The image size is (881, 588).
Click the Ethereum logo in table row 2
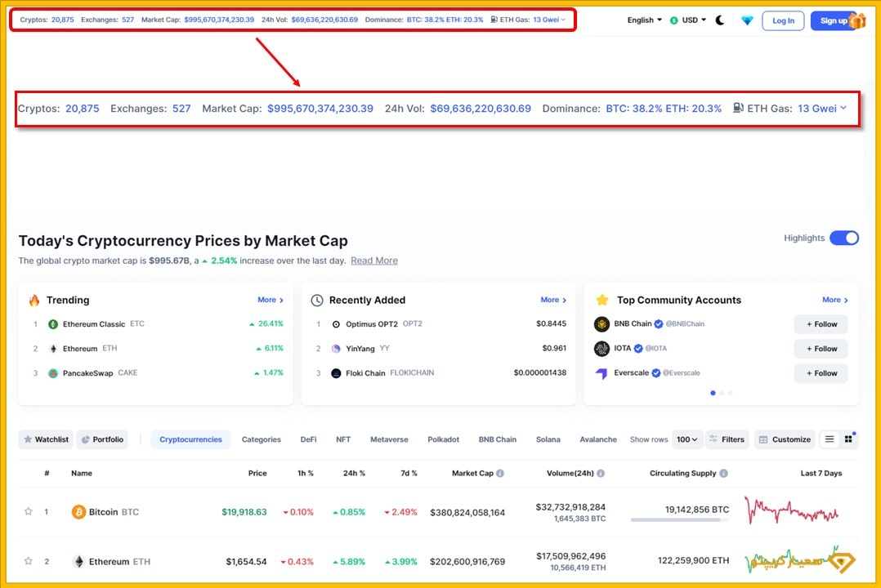pos(78,562)
